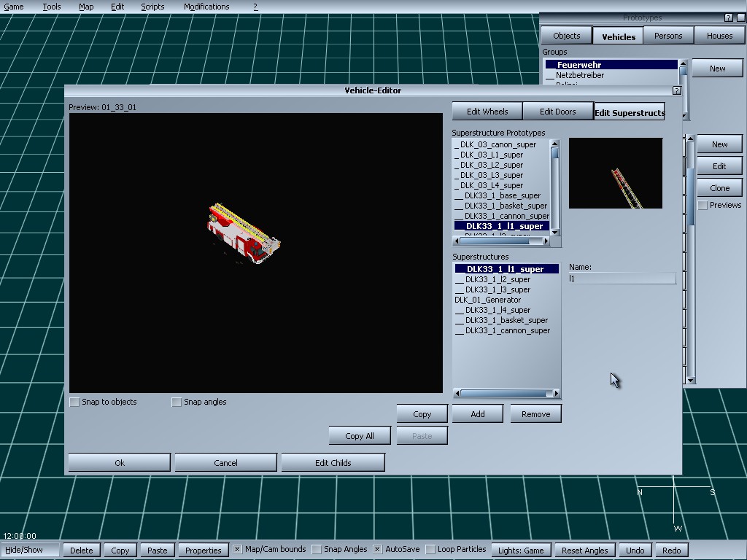Select DLK_01_Generator in the Superstructures list
Viewport: 747px width, 560px height.
487,300
